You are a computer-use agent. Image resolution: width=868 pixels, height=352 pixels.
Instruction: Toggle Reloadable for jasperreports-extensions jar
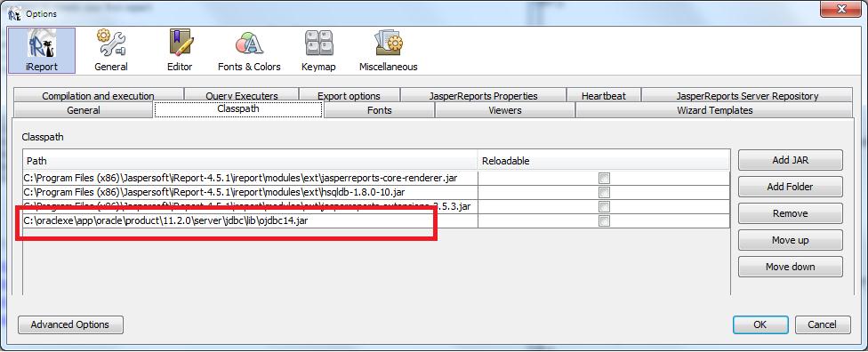pyautogui.click(x=604, y=207)
